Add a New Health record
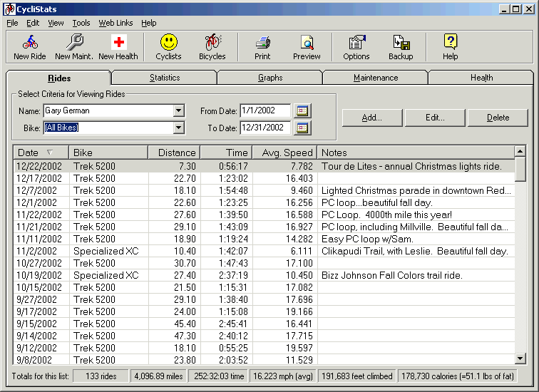 pos(118,47)
